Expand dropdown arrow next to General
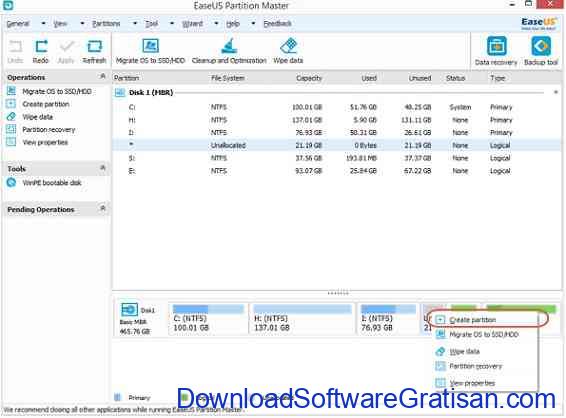The width and height of the screenshot is (566, 418). (43, 24)
